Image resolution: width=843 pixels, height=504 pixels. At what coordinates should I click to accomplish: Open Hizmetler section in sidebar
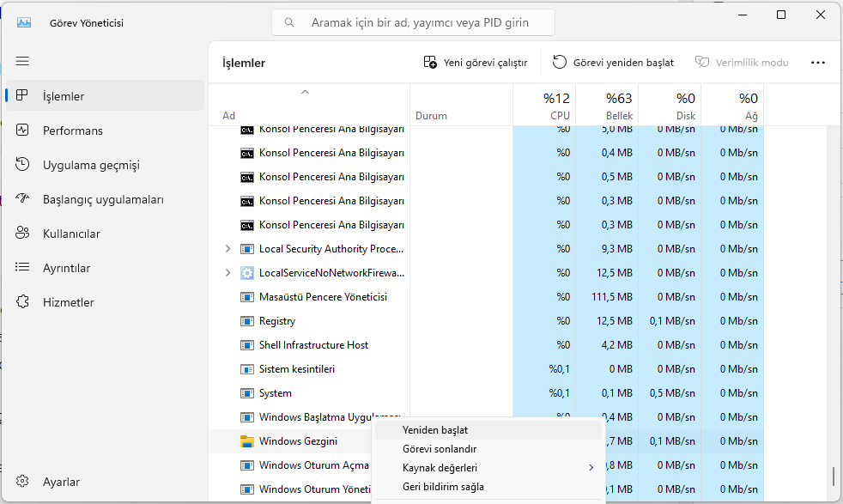pos(68,302)
